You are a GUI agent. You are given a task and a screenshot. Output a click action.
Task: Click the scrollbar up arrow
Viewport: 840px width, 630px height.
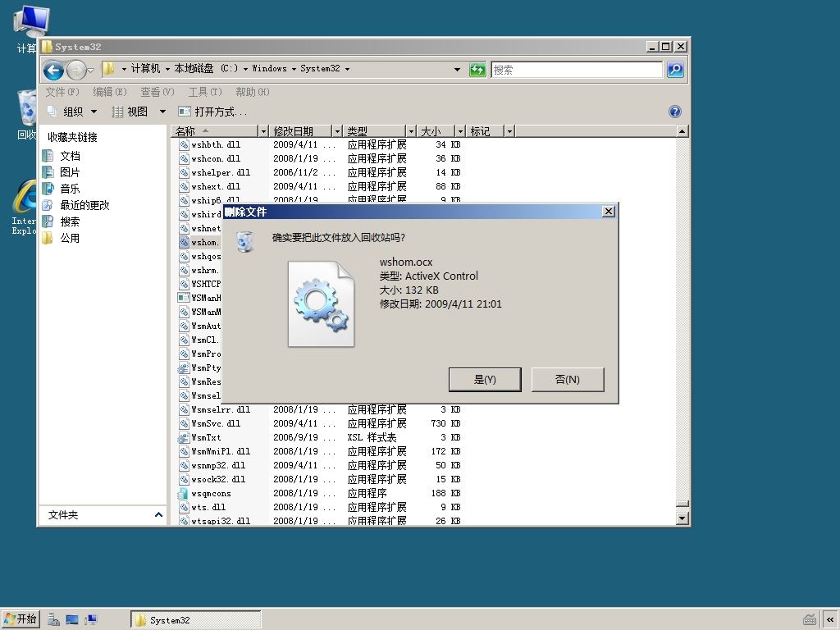(x=682, y=131)
